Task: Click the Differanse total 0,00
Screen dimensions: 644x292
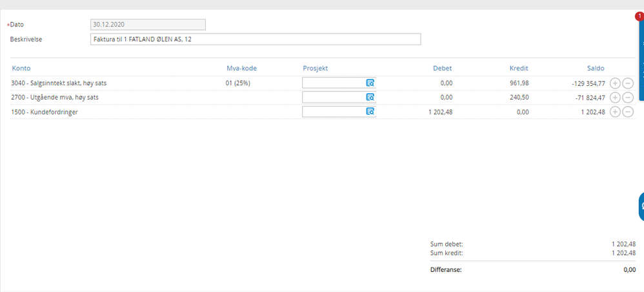Action: 629,270
